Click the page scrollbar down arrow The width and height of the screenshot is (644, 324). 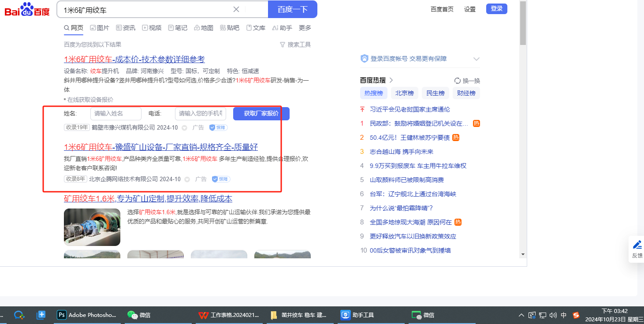coord(523,254)
